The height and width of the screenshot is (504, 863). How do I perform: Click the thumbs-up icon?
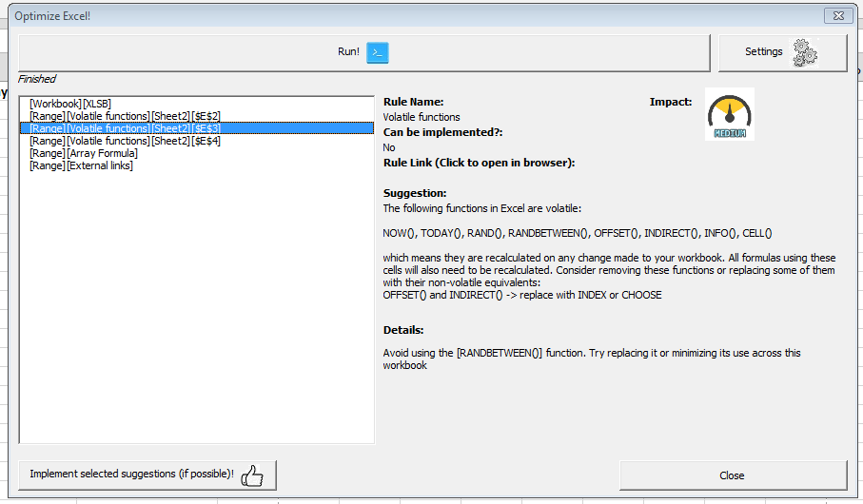[252, 475]
